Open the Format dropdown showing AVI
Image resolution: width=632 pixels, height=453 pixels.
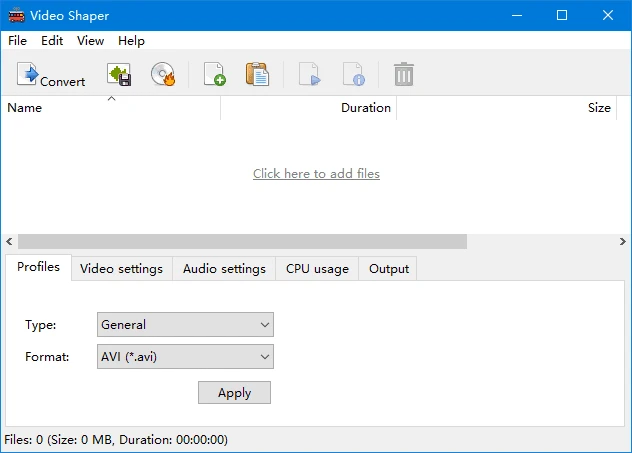(x=185, y=356)
